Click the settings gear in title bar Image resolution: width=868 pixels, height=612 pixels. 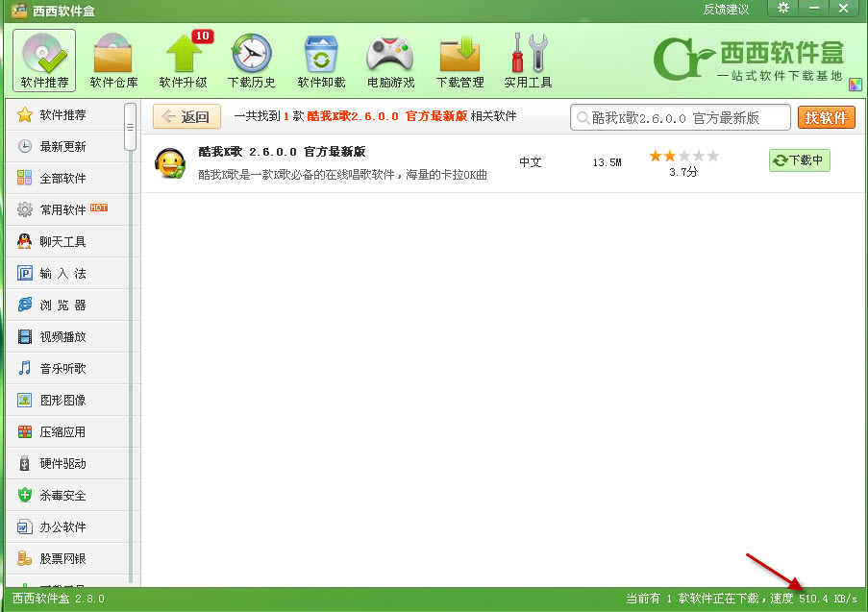[782, 9]
